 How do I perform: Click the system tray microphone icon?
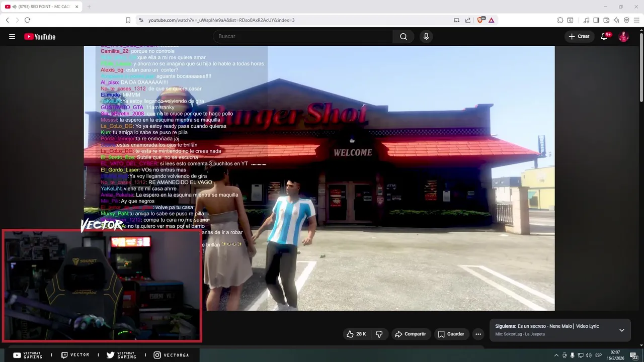click(572, 355)
